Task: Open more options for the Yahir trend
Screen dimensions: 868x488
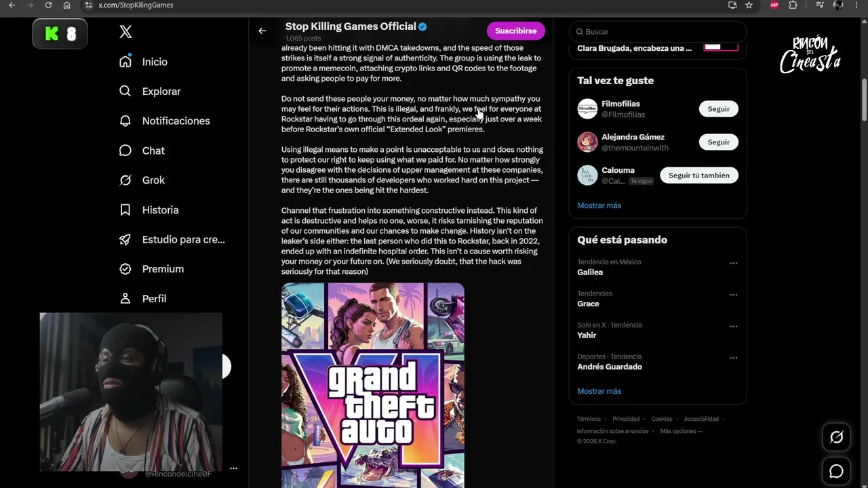Action: [734, 326]
